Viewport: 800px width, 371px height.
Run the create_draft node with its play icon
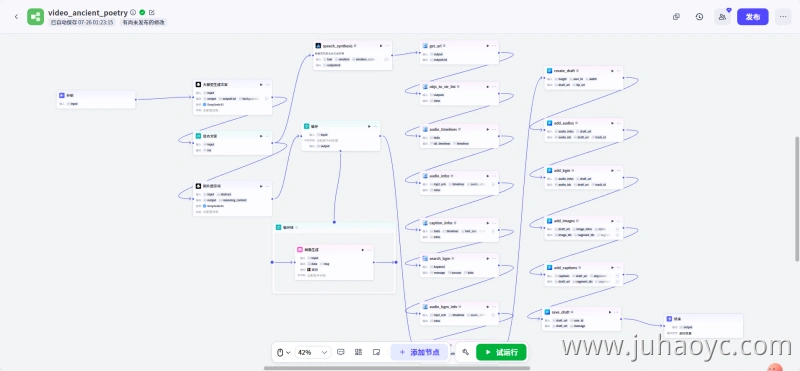tap(612, 70)
